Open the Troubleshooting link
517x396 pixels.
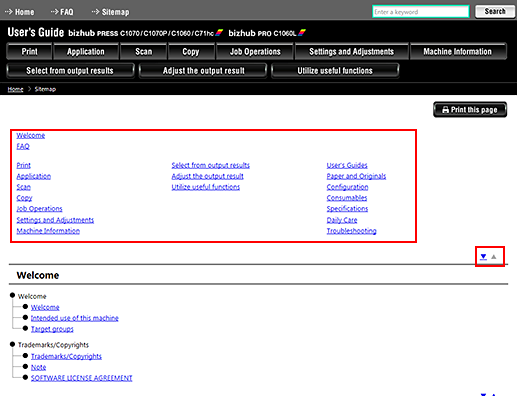351,231
